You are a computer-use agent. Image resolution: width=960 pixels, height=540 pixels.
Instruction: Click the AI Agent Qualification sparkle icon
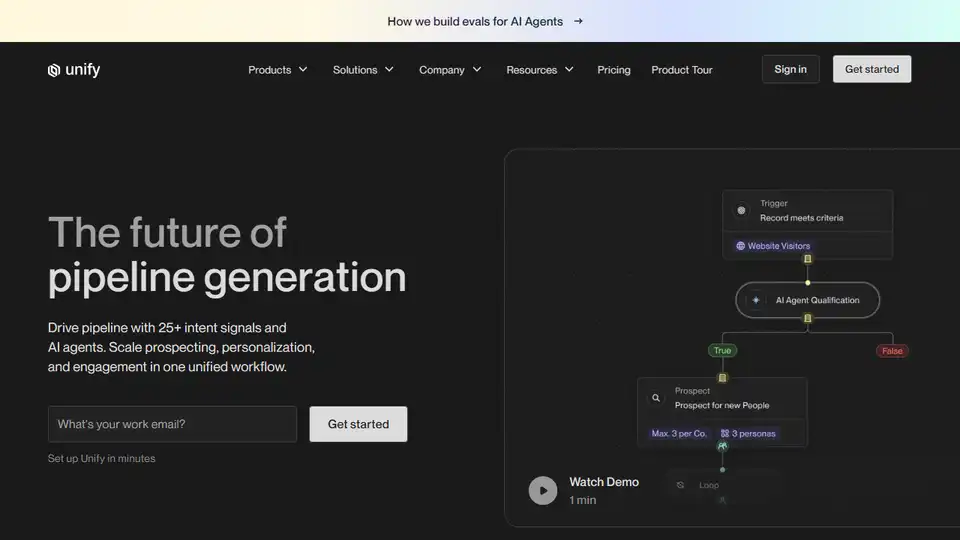pos(756,300)
